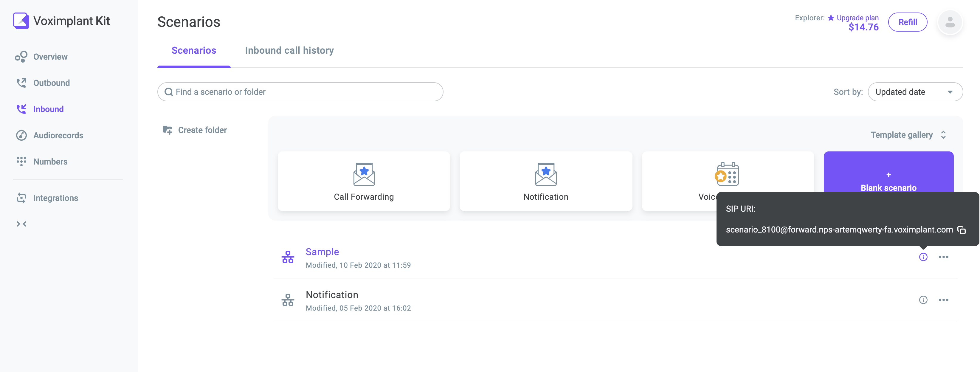Open the Outbound calls icon
Viewport: 980px width, 372px height.
point(21,83)
